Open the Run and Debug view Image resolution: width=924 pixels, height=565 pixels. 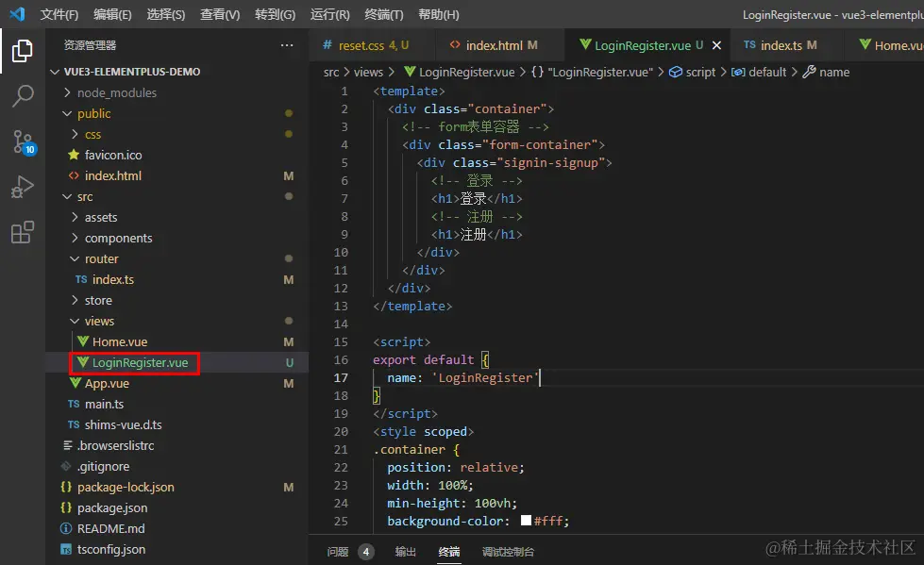click(23, 187)
